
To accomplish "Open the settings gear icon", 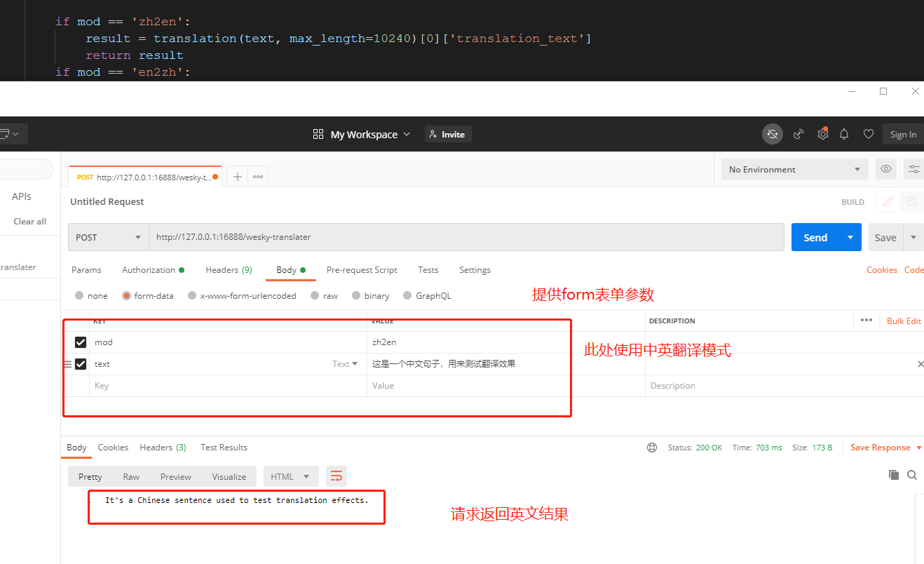I will coord(823,134).
